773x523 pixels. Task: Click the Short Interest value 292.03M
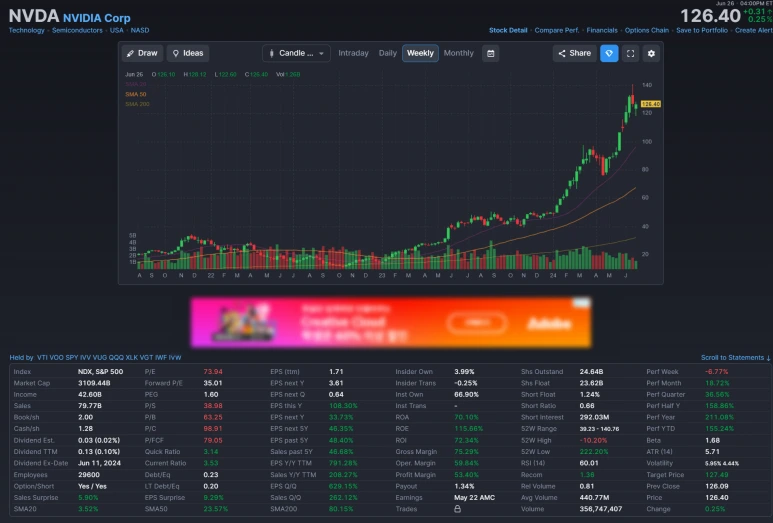595,418
